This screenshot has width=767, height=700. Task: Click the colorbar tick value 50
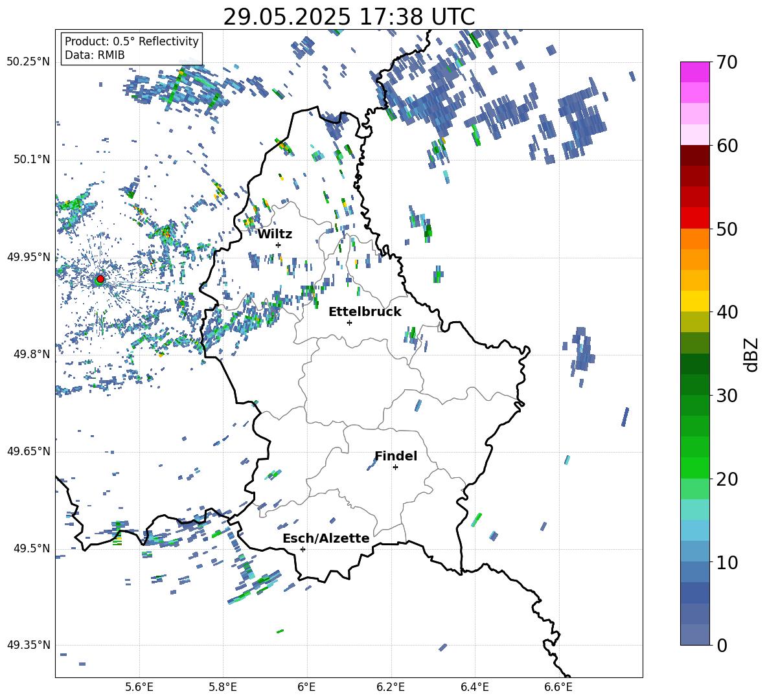point(727,229)
